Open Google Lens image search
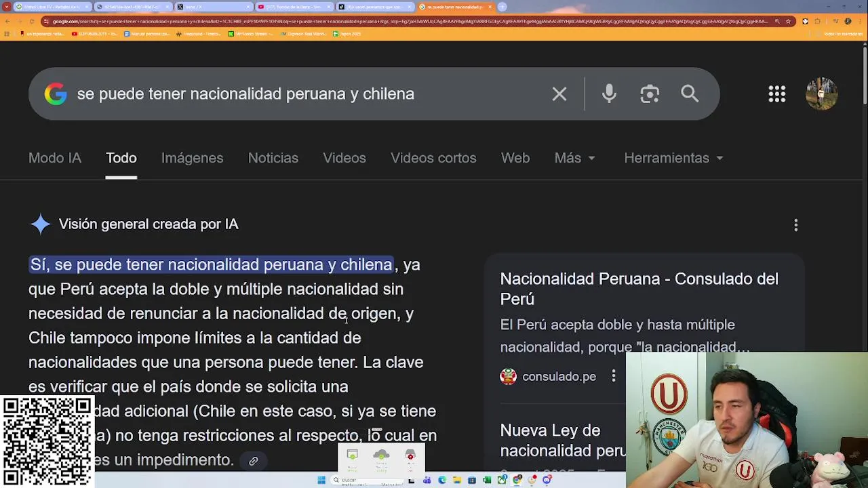 pos(650,94)
